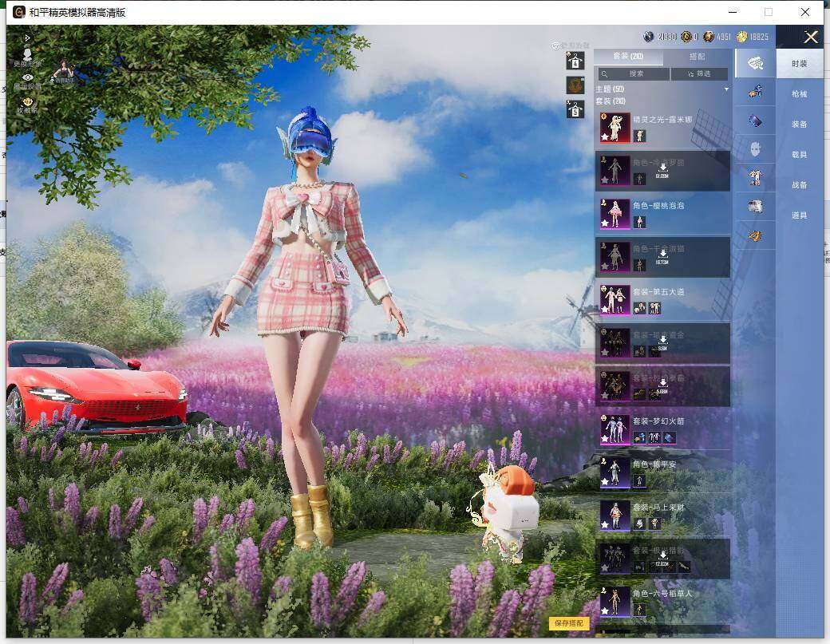Click the favorite star on 角色-樱桃泡泡
830x644 pixels.
[604, 223]
